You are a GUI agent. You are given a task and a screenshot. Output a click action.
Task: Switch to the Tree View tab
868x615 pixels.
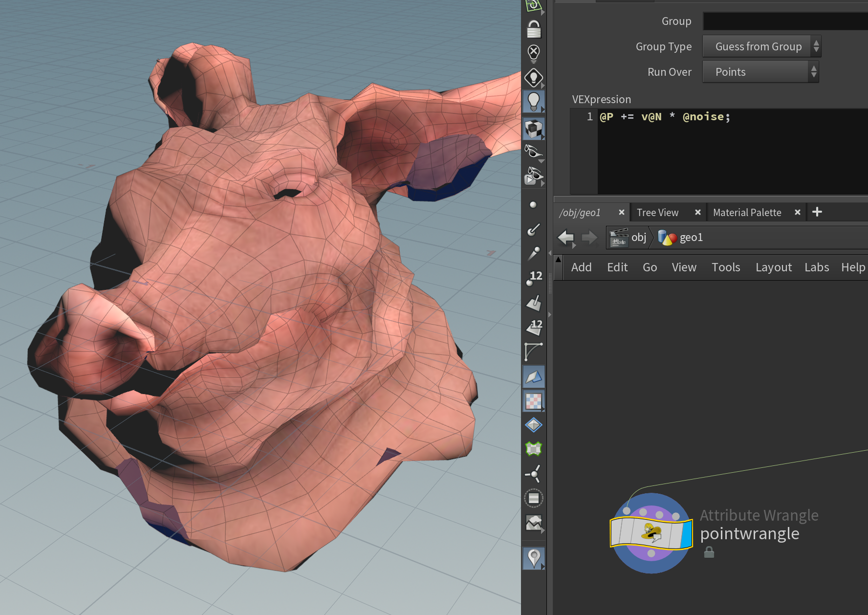point(657,213)
